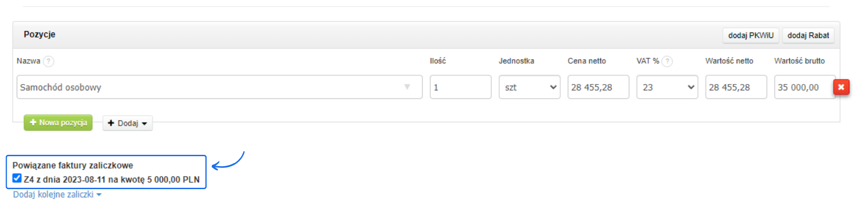
Task: Click the help icon beside VAT %
Action: 667,61
